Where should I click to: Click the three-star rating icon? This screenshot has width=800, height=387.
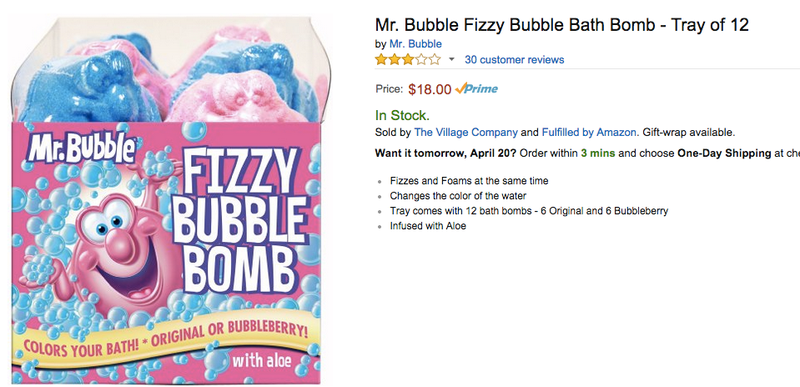408,60
